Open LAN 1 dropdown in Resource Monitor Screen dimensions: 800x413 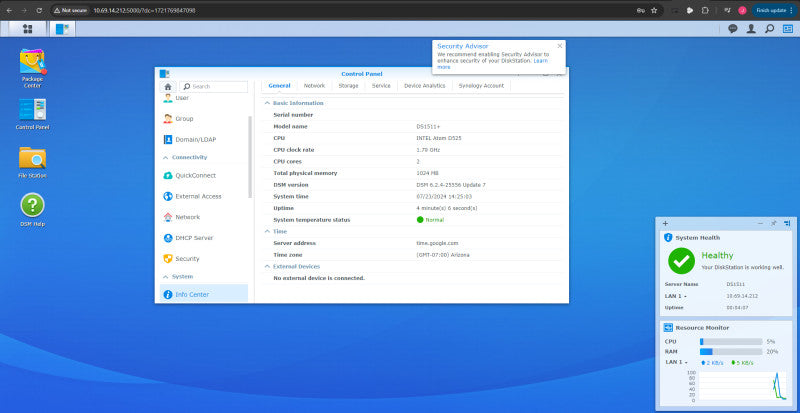(677, 362)
